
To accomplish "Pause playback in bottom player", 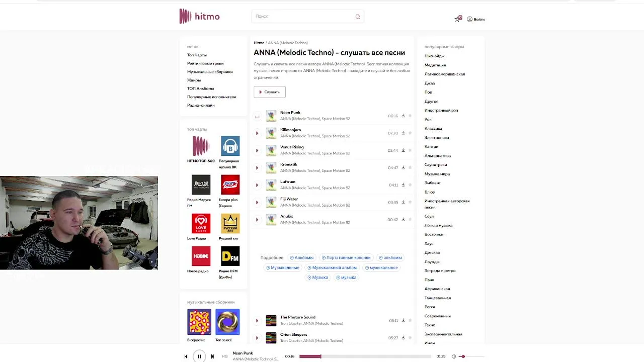I will (x=199, y=356).
